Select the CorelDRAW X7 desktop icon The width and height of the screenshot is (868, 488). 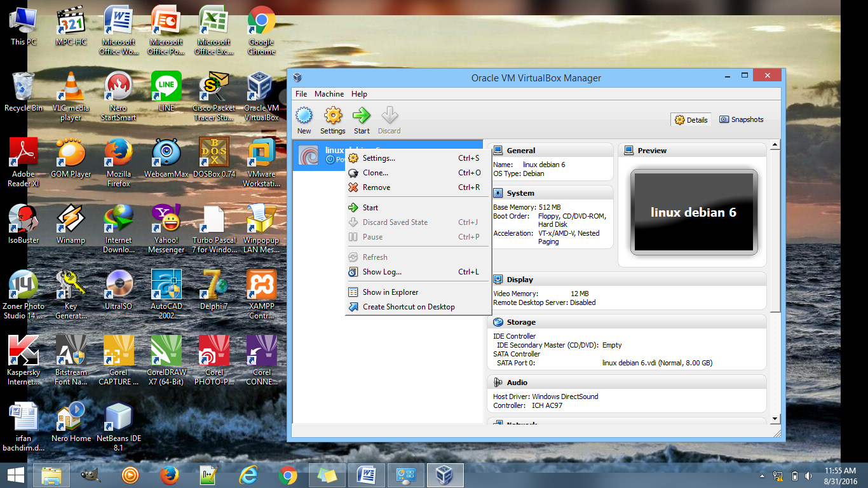tap(166, 361)
